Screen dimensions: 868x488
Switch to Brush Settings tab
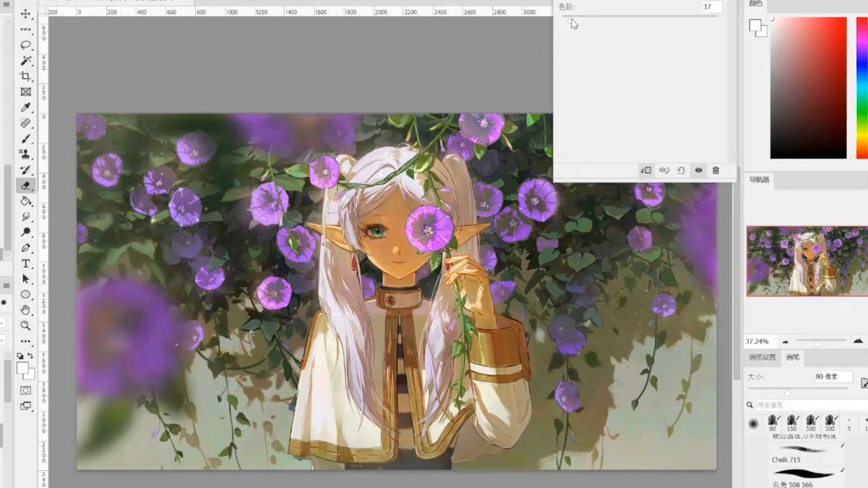(762, 357)
